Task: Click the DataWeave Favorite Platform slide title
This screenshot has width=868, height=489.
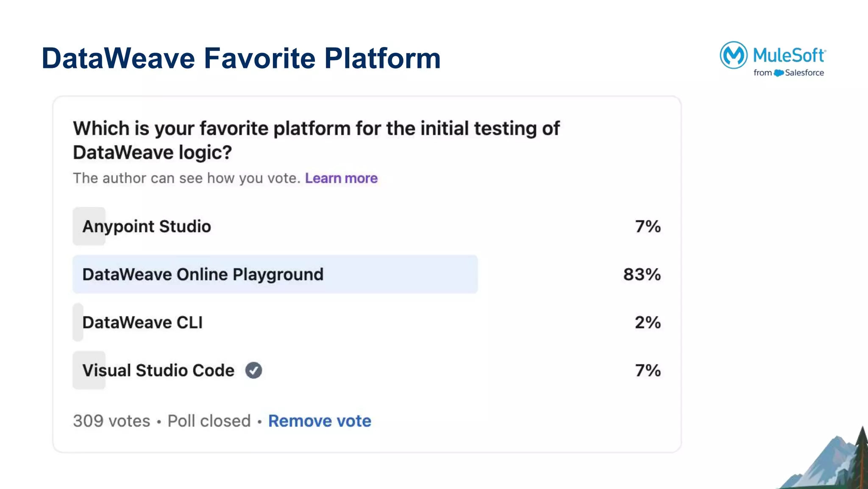Action: pyautogui.click(x=241, y=58)
